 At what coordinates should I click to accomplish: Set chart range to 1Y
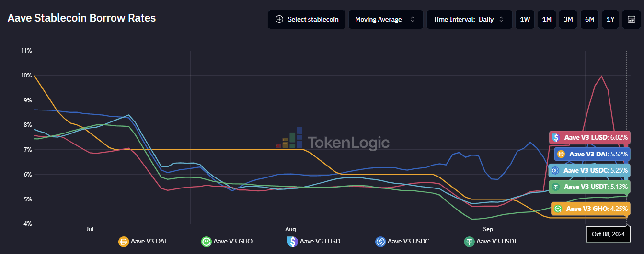(x=610, y=19)
